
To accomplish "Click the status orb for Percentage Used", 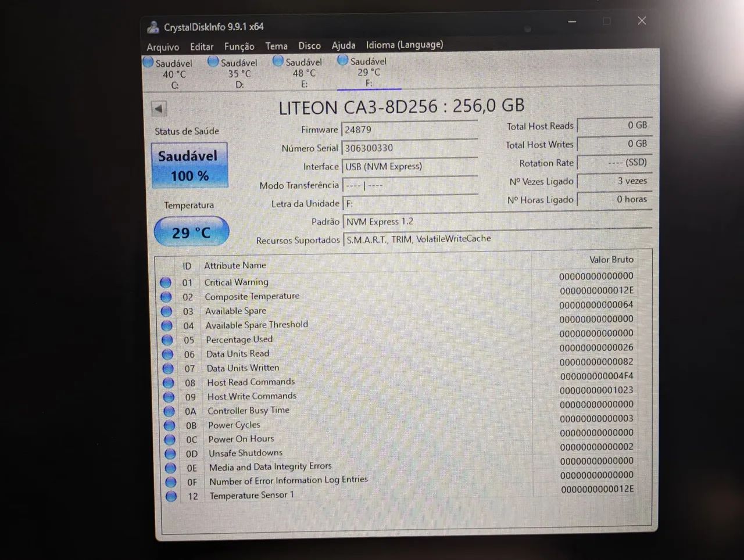I will tap(167, 340).
